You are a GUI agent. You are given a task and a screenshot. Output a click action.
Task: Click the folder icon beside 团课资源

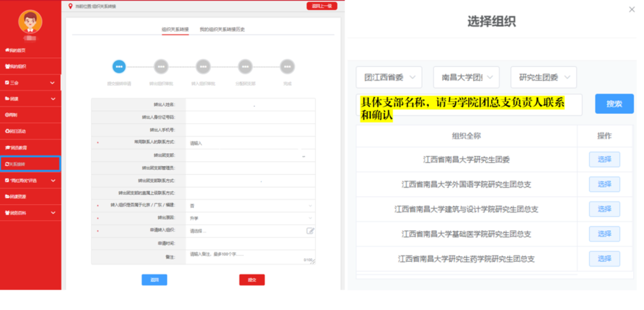7,196
